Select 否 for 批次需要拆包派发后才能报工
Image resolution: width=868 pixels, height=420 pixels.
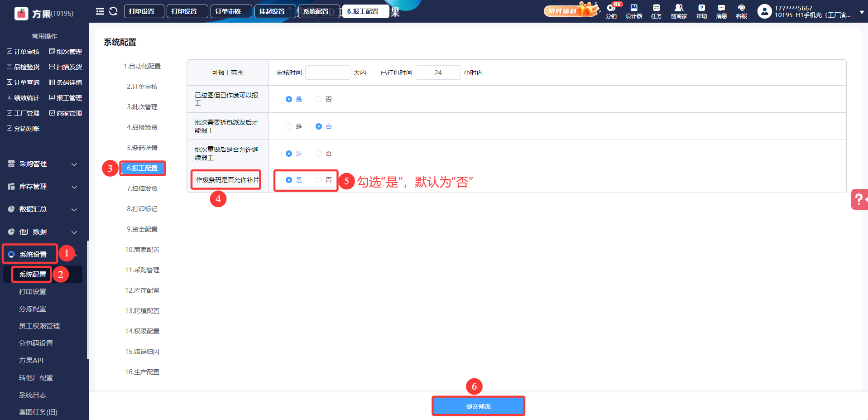click(319, 126)
